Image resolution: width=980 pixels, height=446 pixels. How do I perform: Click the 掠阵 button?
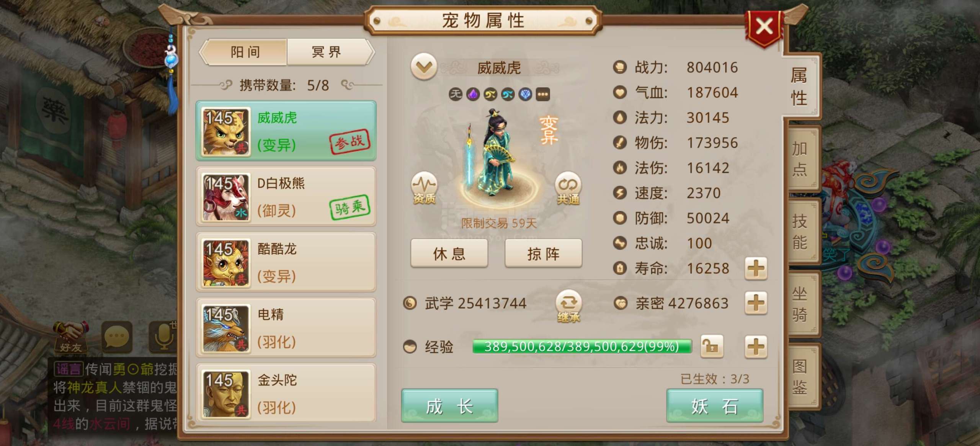(x=543, y=253)
